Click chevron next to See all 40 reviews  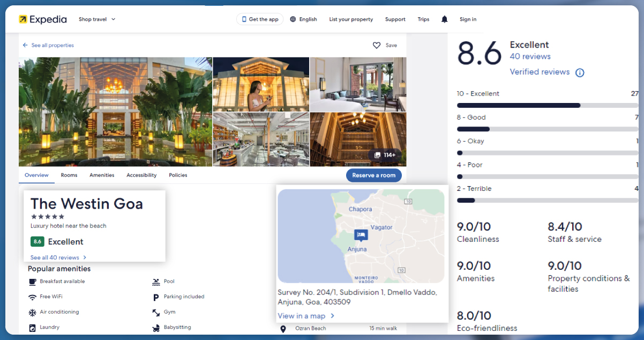[x=85, y=257]
